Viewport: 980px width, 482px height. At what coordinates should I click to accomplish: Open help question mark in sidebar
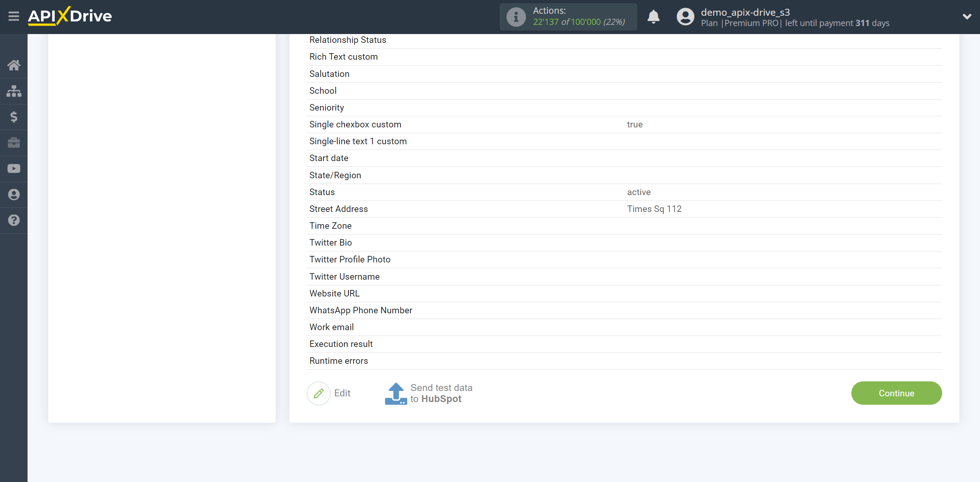click(x=14, y=220)
